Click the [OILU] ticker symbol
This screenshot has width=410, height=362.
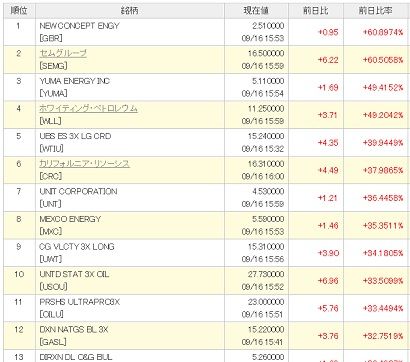point(51,315)
